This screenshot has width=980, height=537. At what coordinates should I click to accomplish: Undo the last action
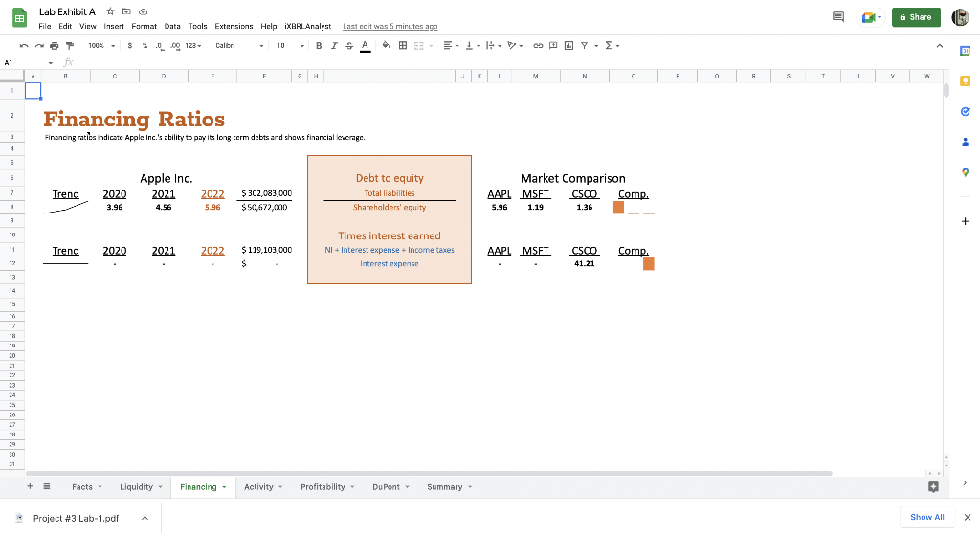pyautogui.click(x=24, y=46)
